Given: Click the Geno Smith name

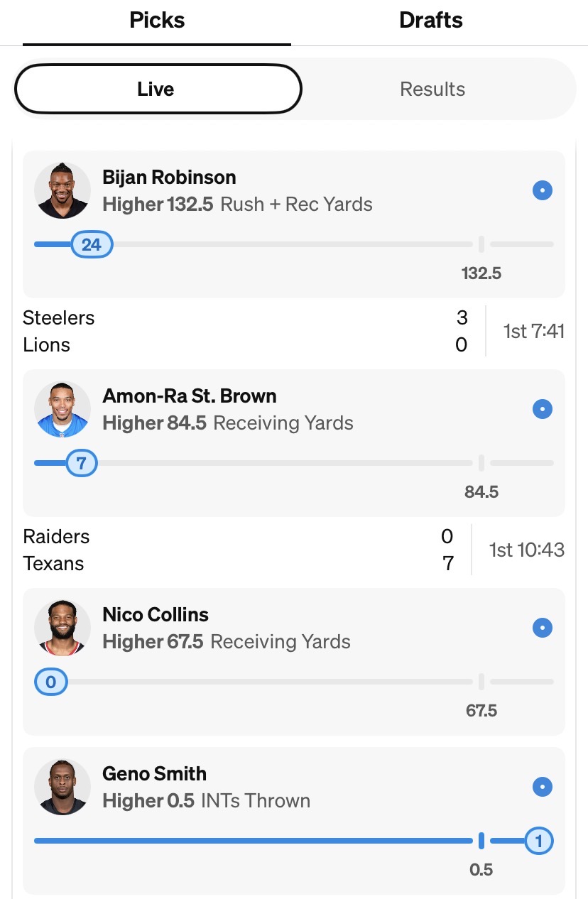Looking at the screenshot, I should pos(154,774).
